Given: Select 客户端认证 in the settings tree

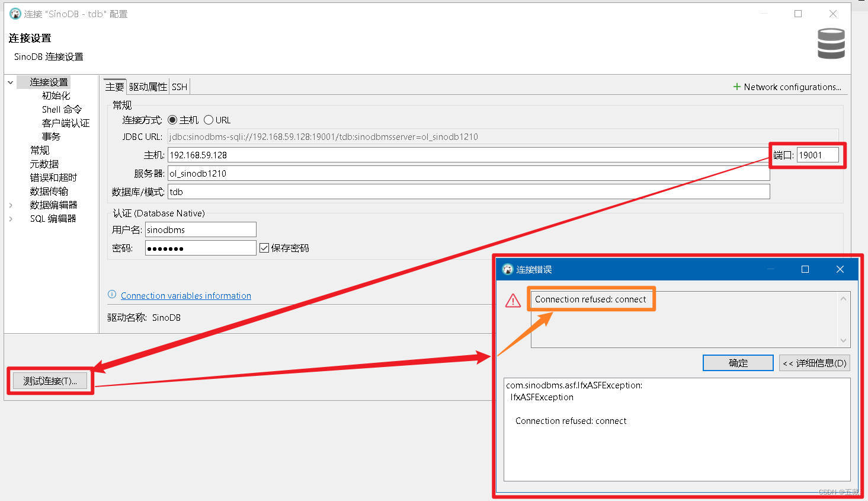Looking at the screenshot, I should point(66,123).
